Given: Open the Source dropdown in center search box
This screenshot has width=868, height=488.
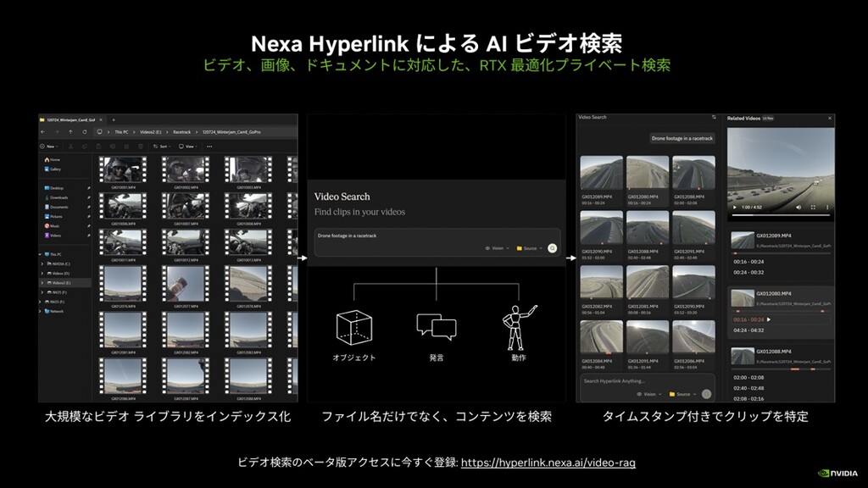Looking at the screenshot, I should pos(529,248).
